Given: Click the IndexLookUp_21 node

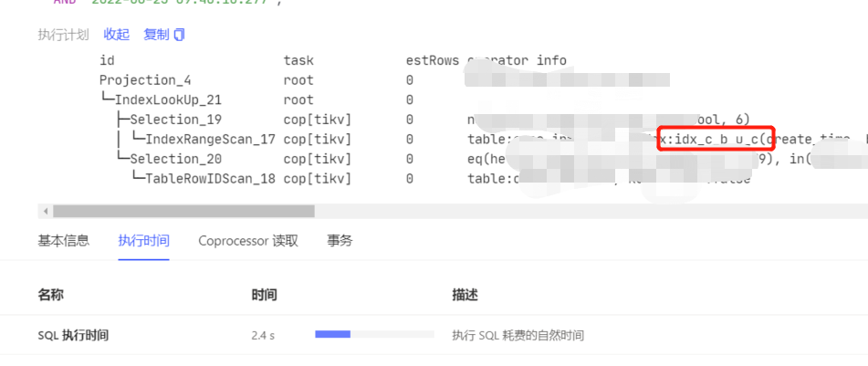Looking at the screenshot, I should 167,100.
